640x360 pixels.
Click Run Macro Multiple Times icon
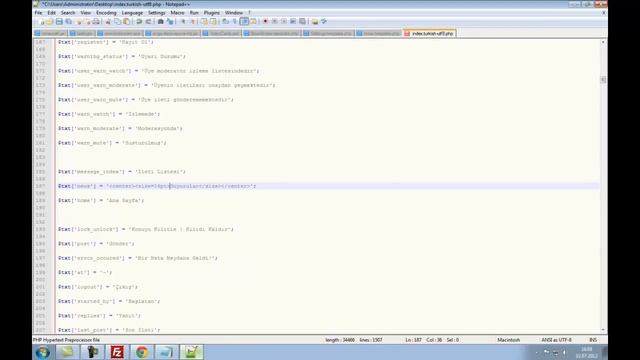coord(294,21)
